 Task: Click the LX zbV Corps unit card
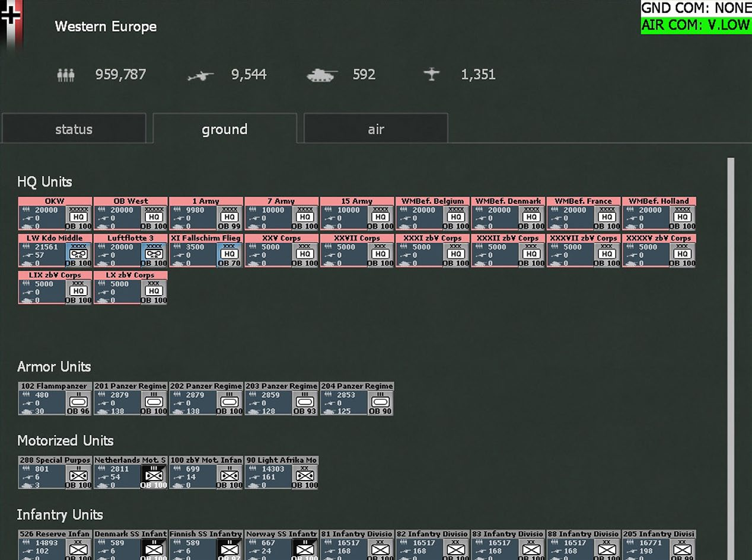(x=130, y=288)
